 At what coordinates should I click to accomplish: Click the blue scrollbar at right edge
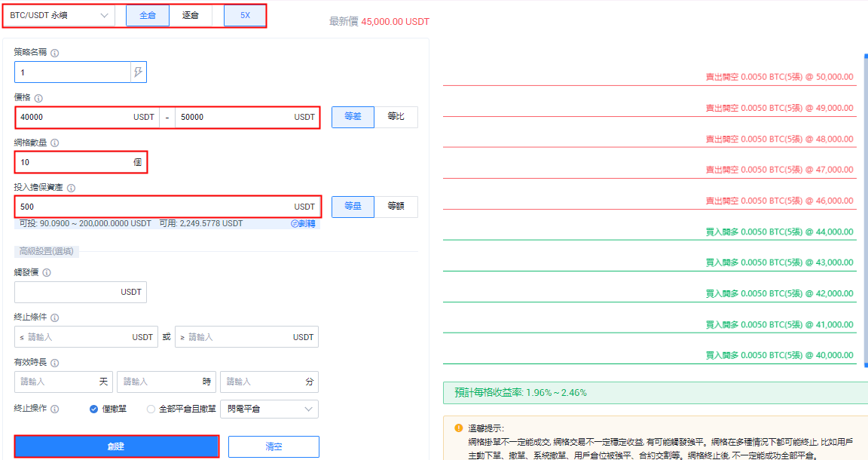(x=866, y=210)
